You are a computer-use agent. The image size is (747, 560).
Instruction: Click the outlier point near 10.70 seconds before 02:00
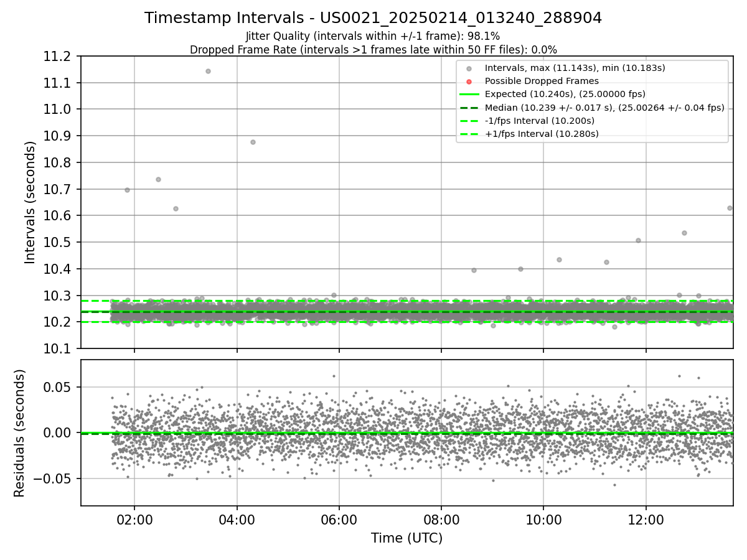[127, 190]
